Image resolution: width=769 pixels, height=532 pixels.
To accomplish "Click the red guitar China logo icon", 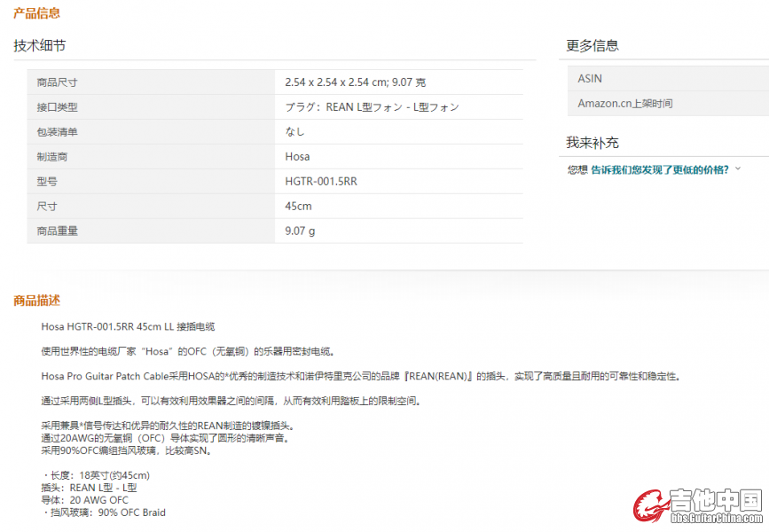I will (x=650, y=506).
